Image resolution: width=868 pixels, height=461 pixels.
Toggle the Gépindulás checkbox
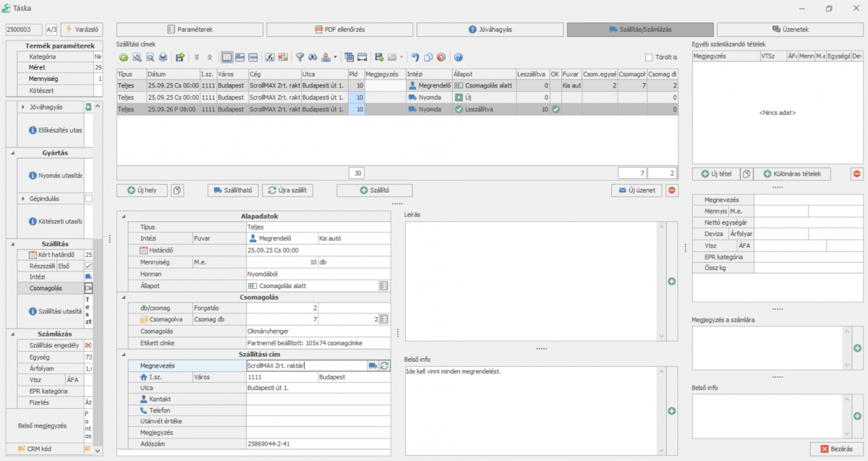click(88, 198)
